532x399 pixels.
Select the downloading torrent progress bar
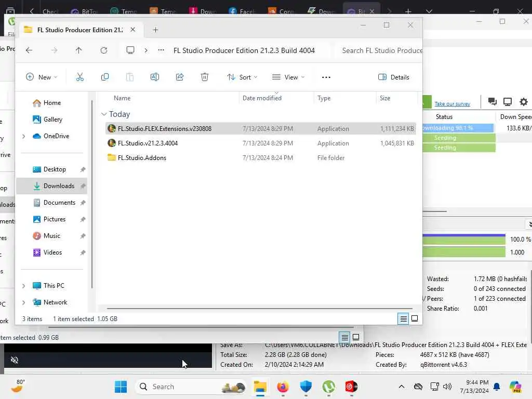[x=458, y=128]
